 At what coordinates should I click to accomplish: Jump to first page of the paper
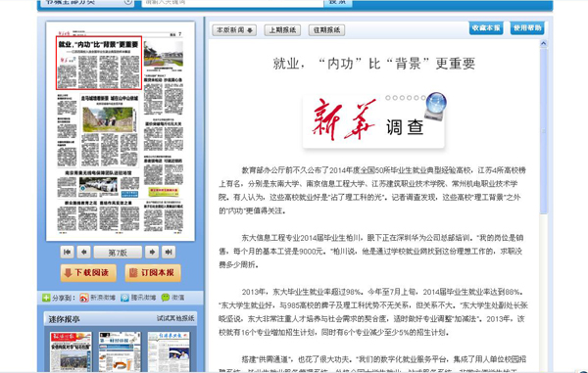67,252
